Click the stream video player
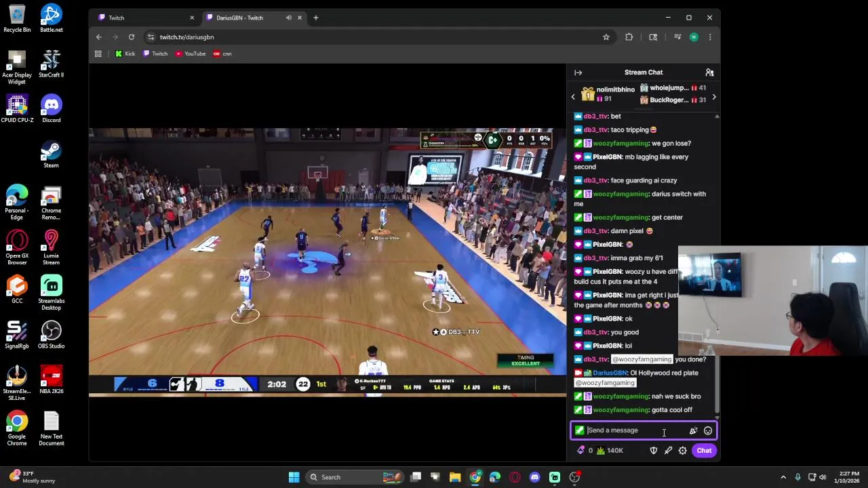The width and height of the screenshot is (868, 488). click(x=328, y=262)
